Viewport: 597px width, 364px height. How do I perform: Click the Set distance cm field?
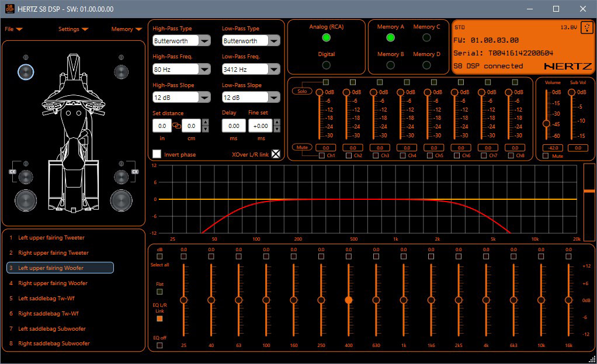tap(191, 126)
